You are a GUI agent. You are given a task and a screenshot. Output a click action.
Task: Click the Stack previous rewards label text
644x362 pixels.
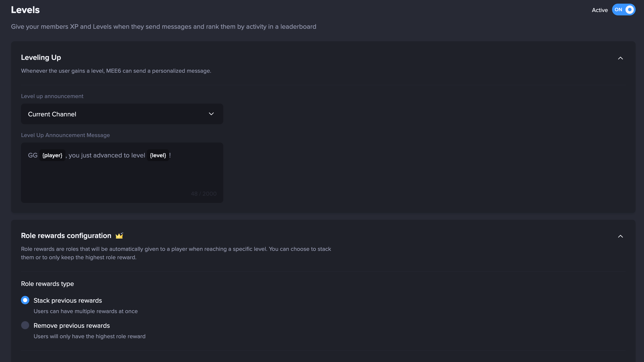click(68, 301)
